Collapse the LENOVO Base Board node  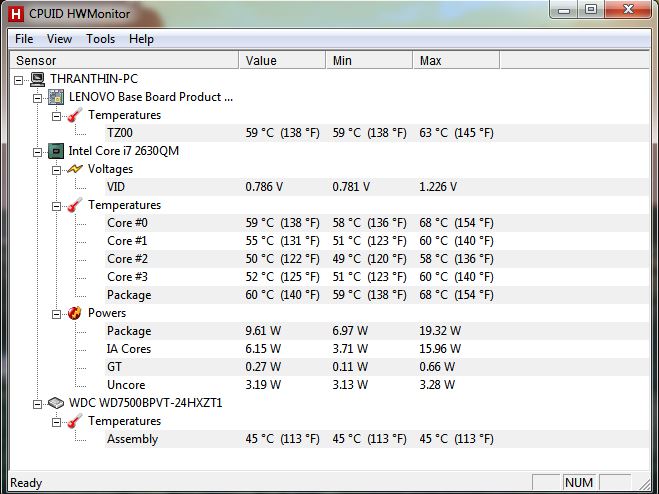tap(37, 98)
